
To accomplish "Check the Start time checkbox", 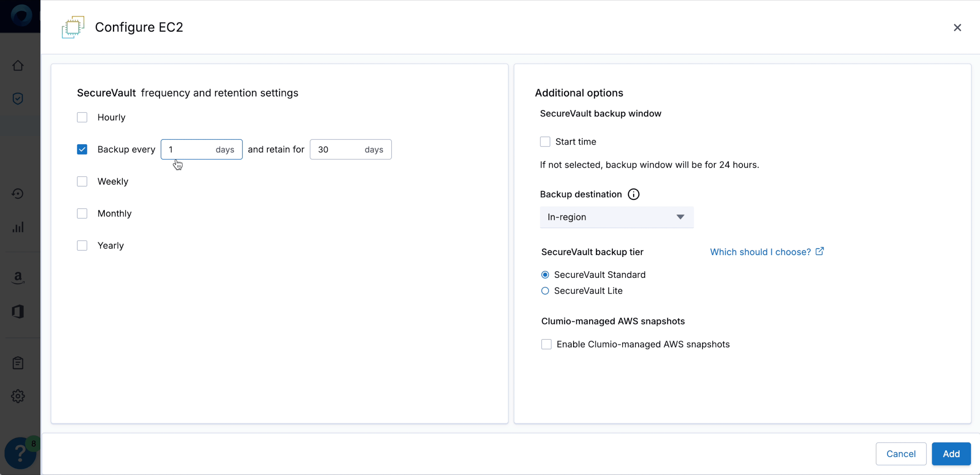I will 545,141.
